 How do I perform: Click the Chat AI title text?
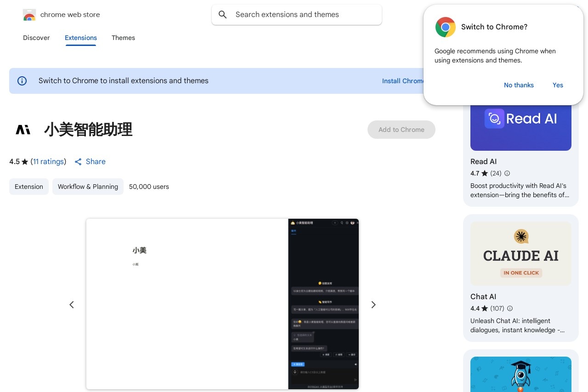click(483, 297)
